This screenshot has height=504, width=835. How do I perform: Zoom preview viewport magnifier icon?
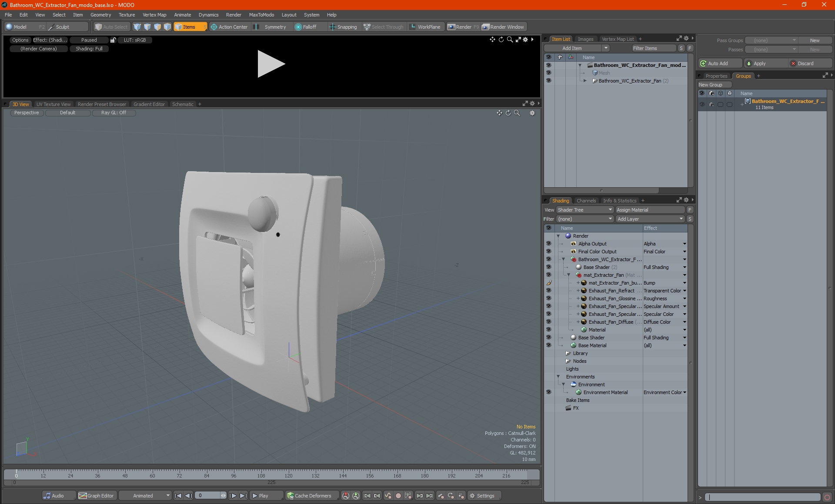point(510,40)
